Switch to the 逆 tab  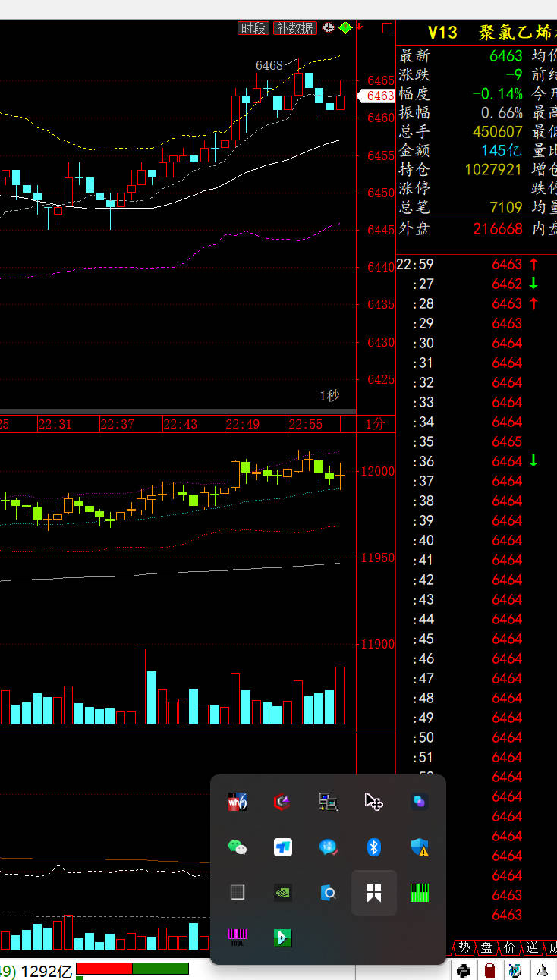pos(532,947)
